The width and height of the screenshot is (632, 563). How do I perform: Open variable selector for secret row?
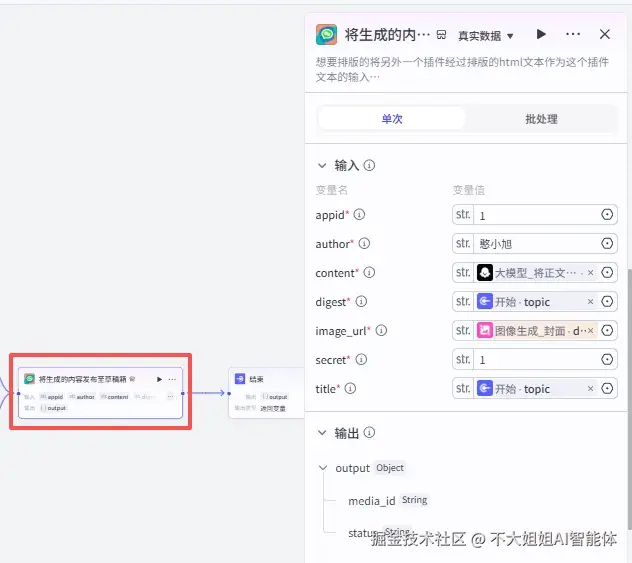pos(607,359)
